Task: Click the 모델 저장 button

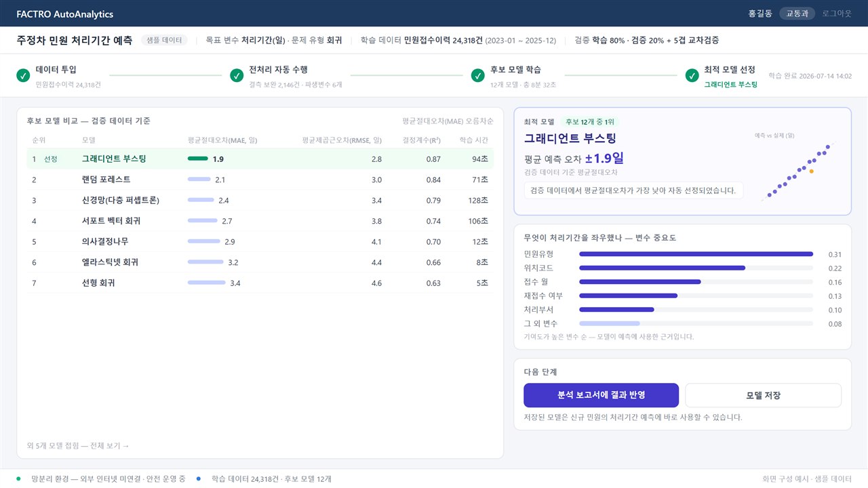Action: tap(763, 395)
